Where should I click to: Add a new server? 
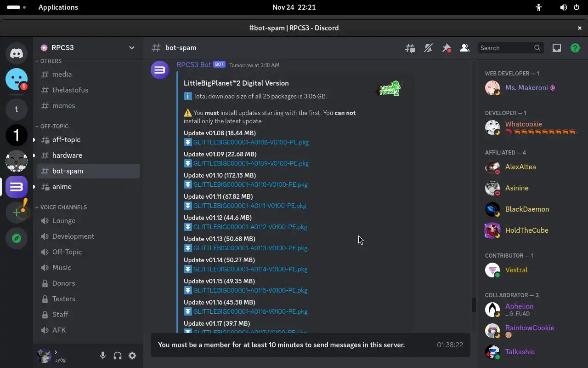coord(17,213)
